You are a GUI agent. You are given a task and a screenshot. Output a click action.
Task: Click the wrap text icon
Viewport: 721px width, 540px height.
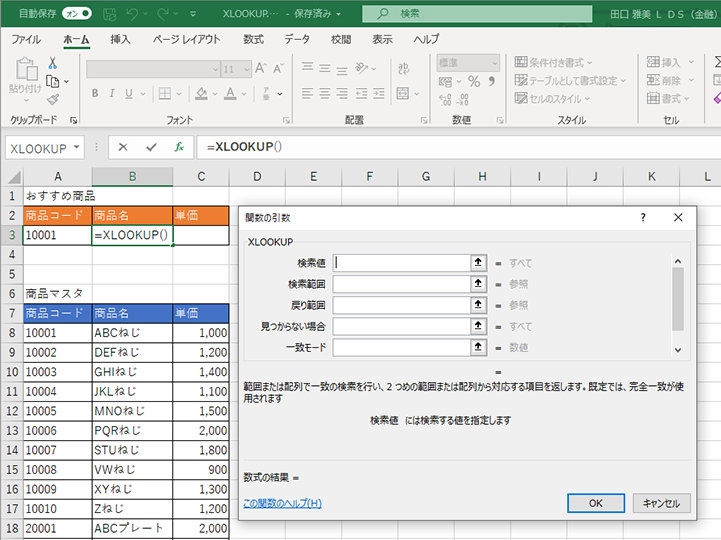coord(404,68)
